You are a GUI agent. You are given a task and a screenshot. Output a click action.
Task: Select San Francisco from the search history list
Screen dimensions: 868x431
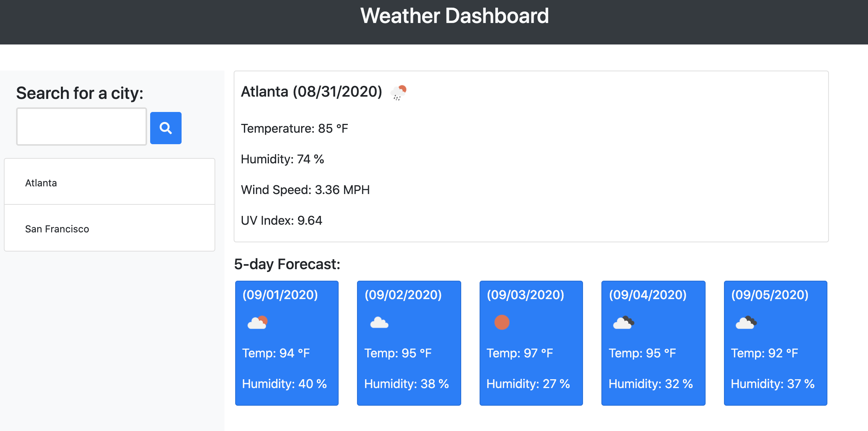pyautogui.click(x=57, y=229)
